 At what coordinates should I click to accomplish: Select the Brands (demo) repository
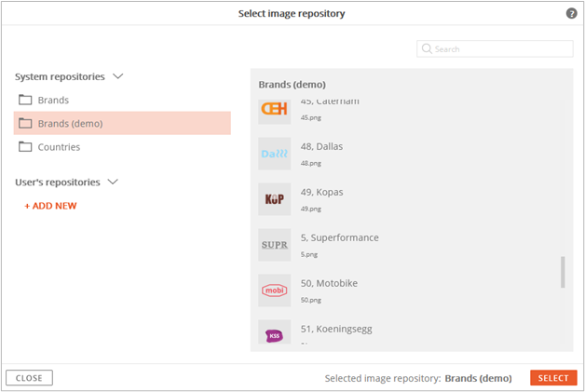122,123
